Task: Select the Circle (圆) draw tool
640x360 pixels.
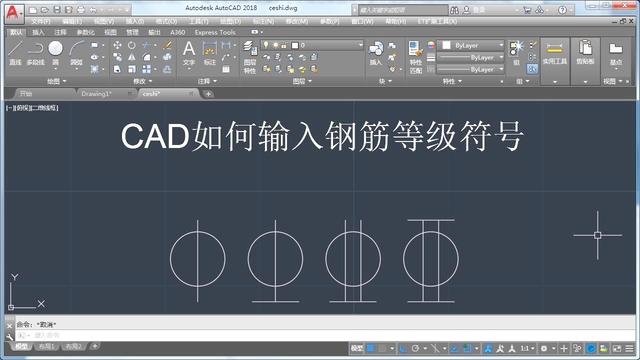Action: point(56,53)
